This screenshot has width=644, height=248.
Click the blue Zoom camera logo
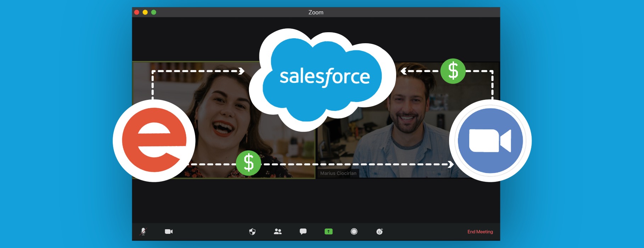point(490,141)
